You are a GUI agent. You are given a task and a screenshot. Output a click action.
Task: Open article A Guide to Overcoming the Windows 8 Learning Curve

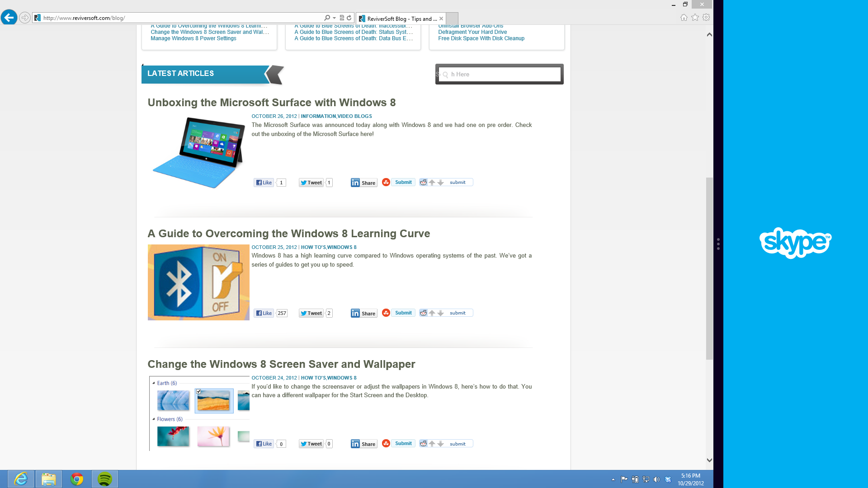tap(289, 234)
